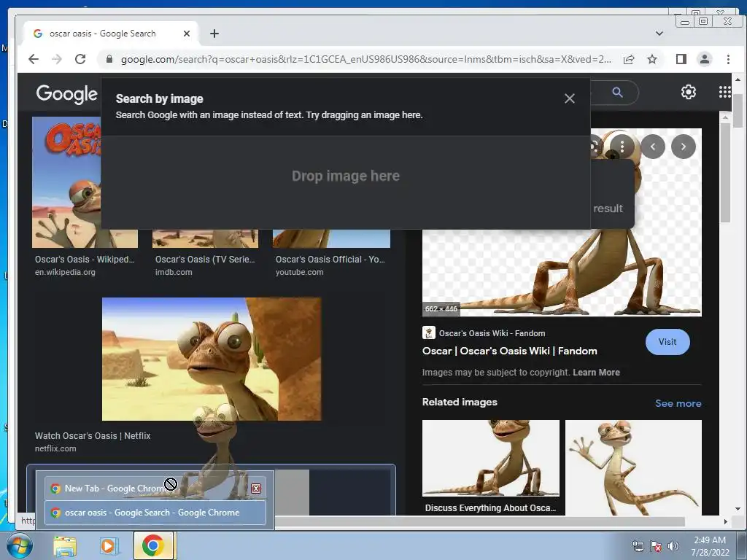Go forward in Chrome

pyautogui.click(x=57, y=59)
